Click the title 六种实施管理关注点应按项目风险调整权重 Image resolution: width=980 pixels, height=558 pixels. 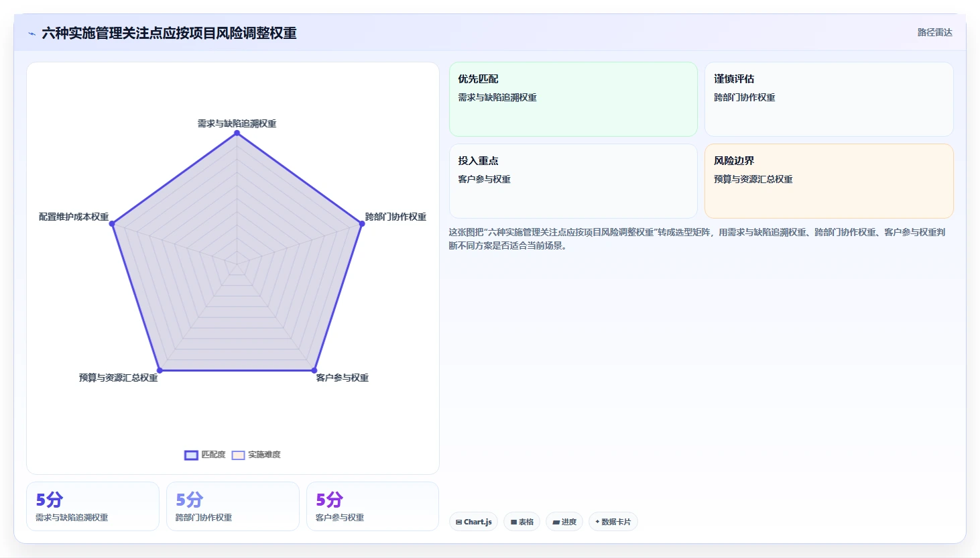[x=169, y=33]
